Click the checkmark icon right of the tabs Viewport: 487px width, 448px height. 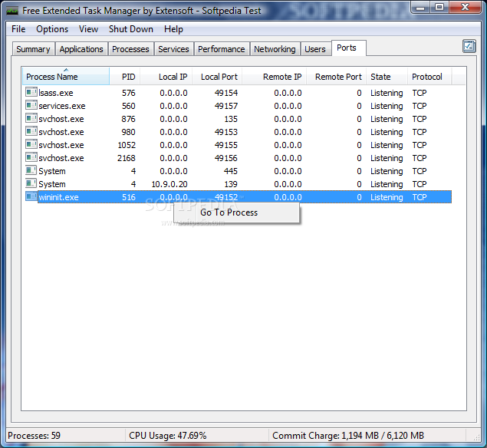pyautogui.click(x=469, y=46)
